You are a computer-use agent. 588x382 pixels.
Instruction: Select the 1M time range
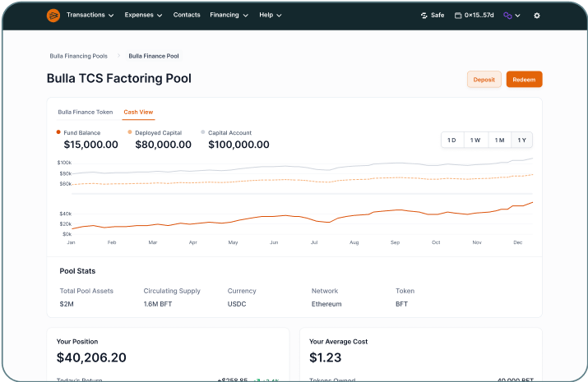[x=499, y=140]
